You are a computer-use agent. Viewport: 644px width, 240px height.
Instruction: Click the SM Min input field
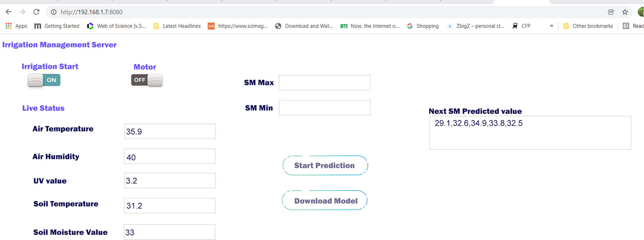(324, 107)
